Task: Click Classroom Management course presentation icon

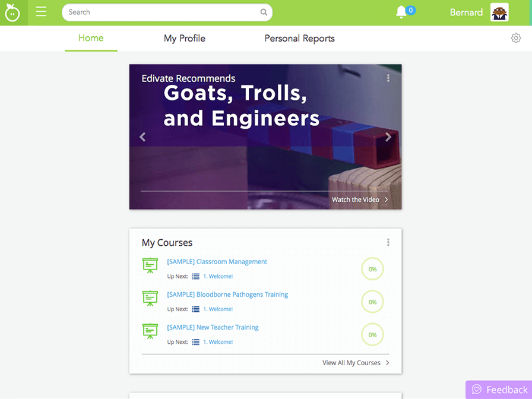Action: click(x=150, y=265)
